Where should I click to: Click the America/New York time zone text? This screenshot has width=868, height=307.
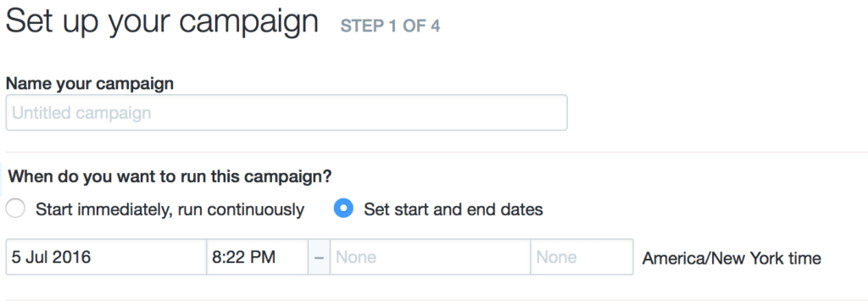coord(732,258)
